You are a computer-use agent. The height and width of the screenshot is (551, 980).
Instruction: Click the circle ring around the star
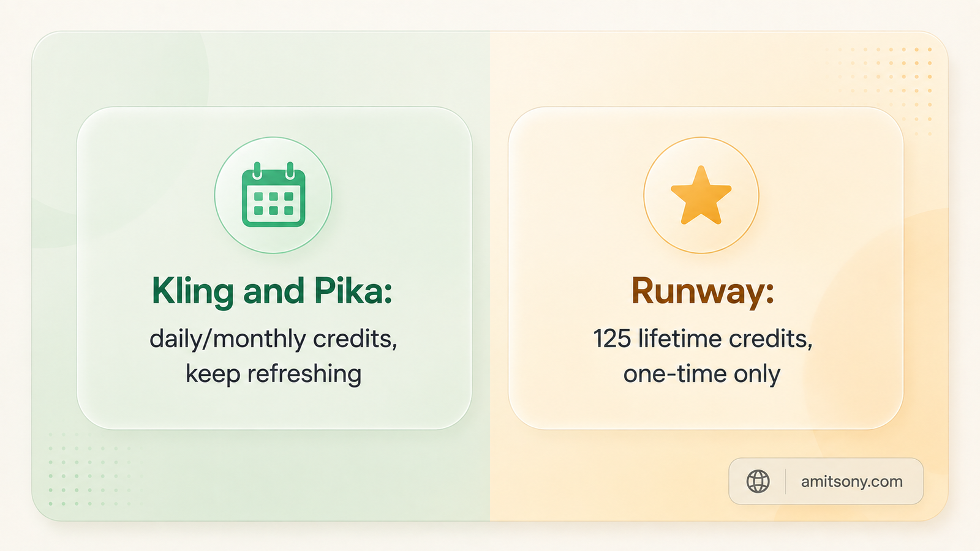coord(701,195)
